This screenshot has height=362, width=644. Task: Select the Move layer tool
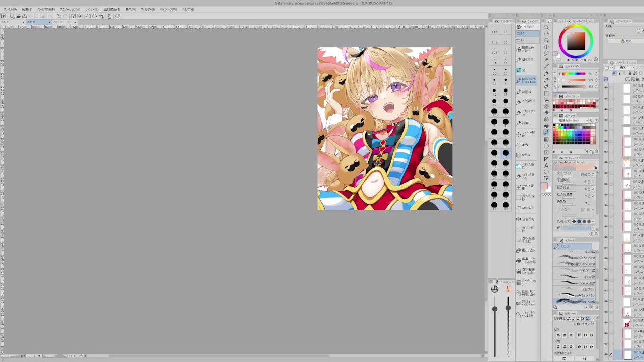(546, 47)
